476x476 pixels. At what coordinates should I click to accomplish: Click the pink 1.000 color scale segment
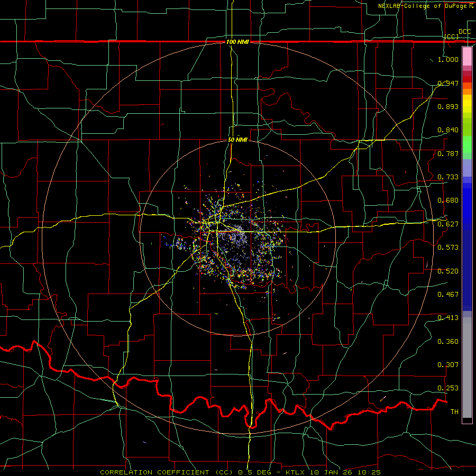pos(467,56)
